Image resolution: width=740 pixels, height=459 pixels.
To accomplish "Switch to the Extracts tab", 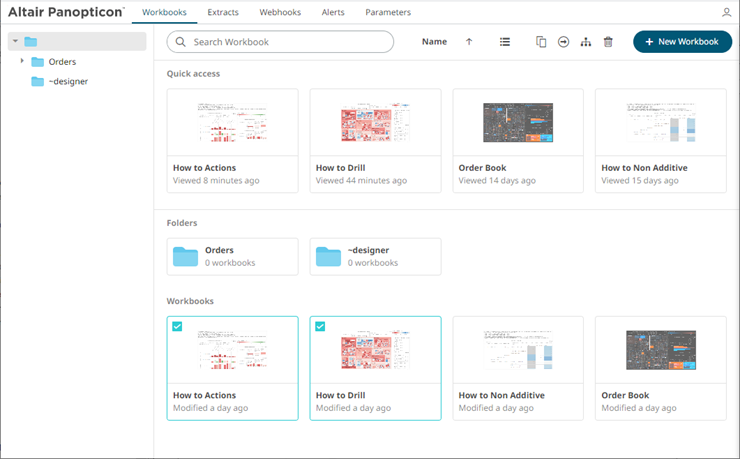I will [222, 12].
